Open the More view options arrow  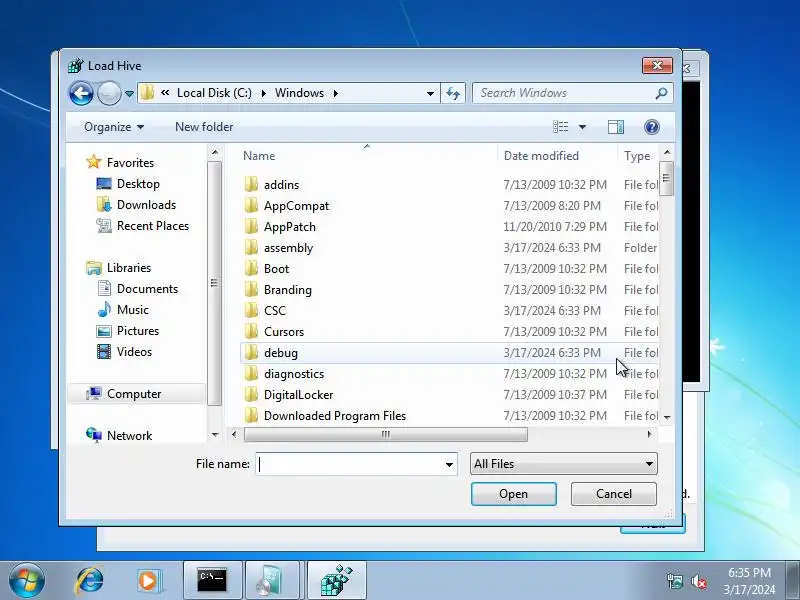point(582,127)
